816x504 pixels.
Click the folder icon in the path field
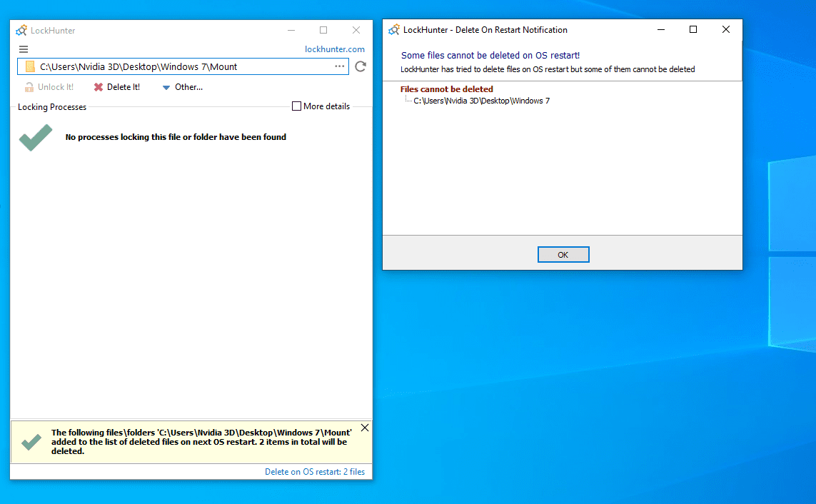[30, 66]
